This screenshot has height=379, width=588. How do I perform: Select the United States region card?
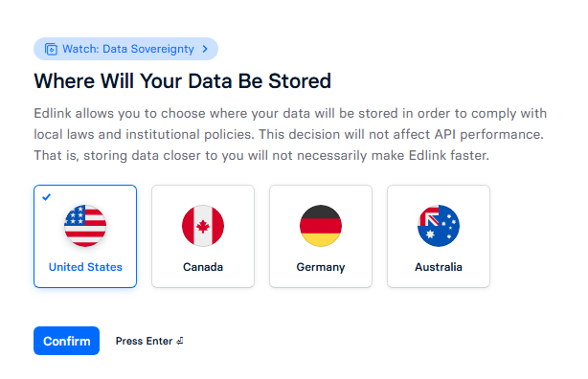point(85,236)
